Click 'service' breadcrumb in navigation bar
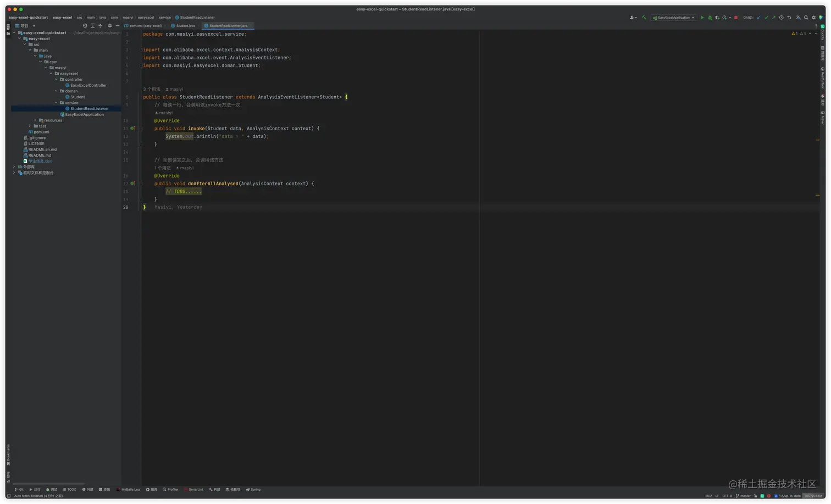 165,18
